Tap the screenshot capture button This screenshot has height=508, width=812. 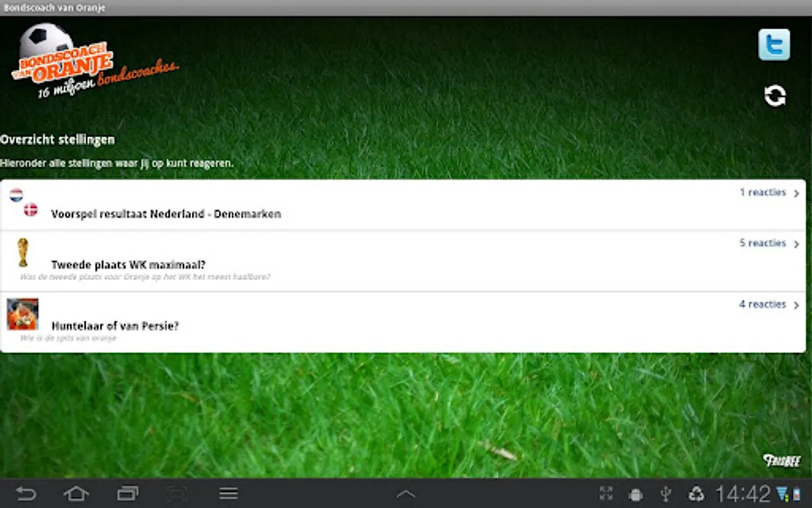tap(178, 494)
